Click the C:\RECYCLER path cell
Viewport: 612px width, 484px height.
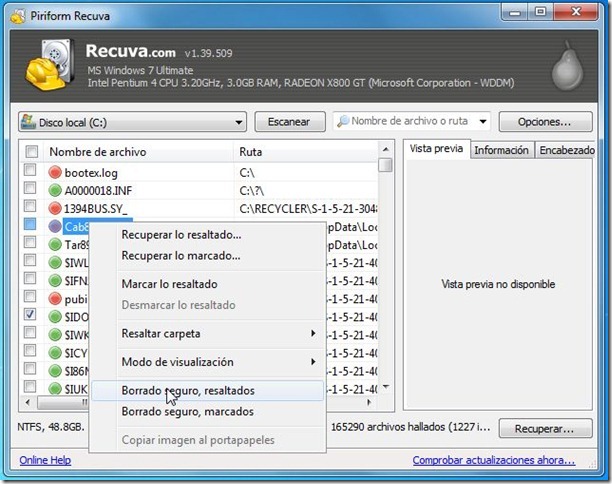pyautogui.click(x=308, y=209)
